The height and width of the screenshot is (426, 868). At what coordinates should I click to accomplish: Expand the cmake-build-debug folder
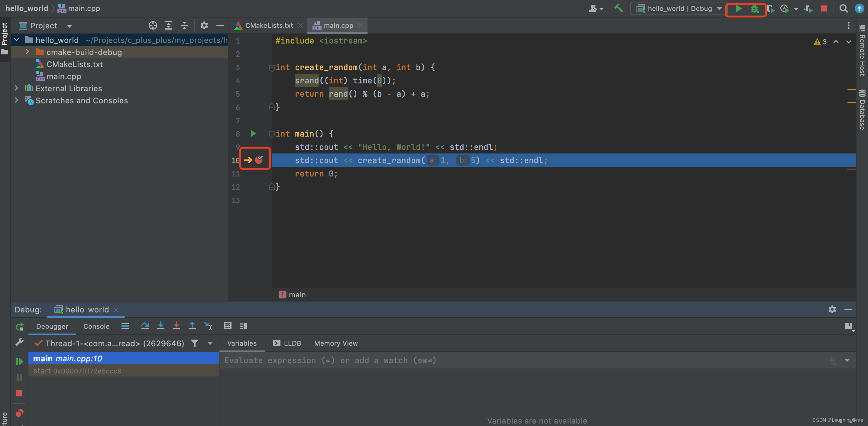27,52
